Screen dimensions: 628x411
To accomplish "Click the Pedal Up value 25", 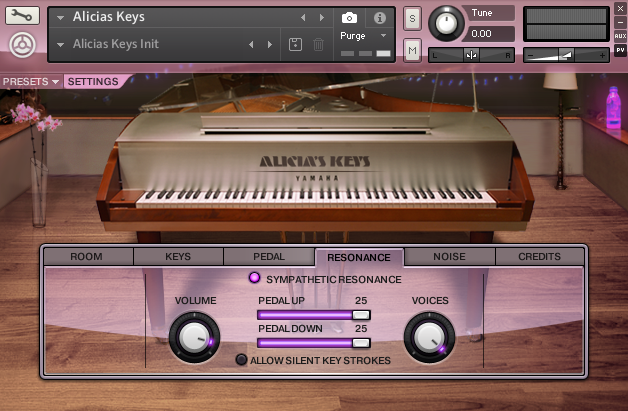I will tap(361, 300).
